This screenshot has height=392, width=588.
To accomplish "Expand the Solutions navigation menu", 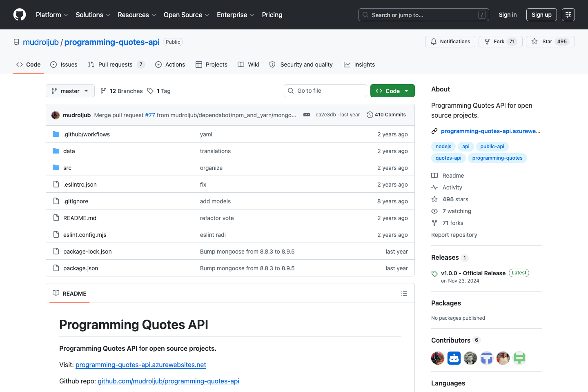I will point(93,15).
